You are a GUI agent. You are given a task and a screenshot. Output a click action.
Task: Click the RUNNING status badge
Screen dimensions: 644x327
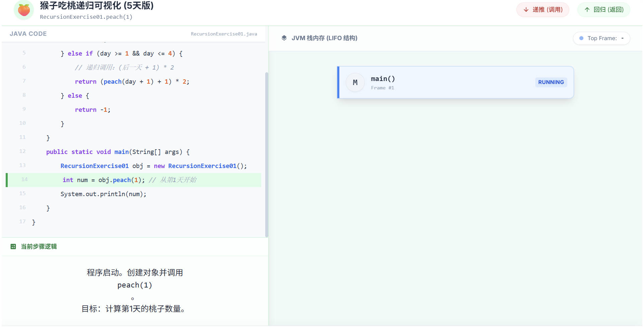tap(551, 82)
